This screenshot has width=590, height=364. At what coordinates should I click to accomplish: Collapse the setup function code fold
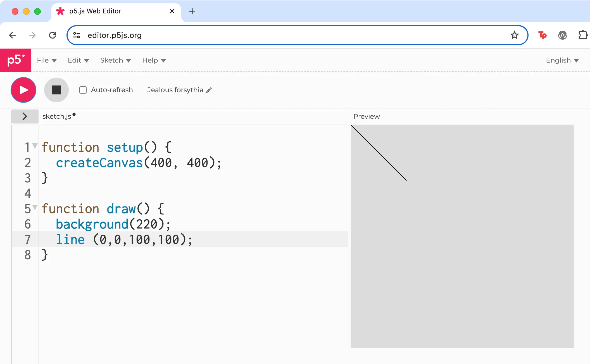click(34, 145)
